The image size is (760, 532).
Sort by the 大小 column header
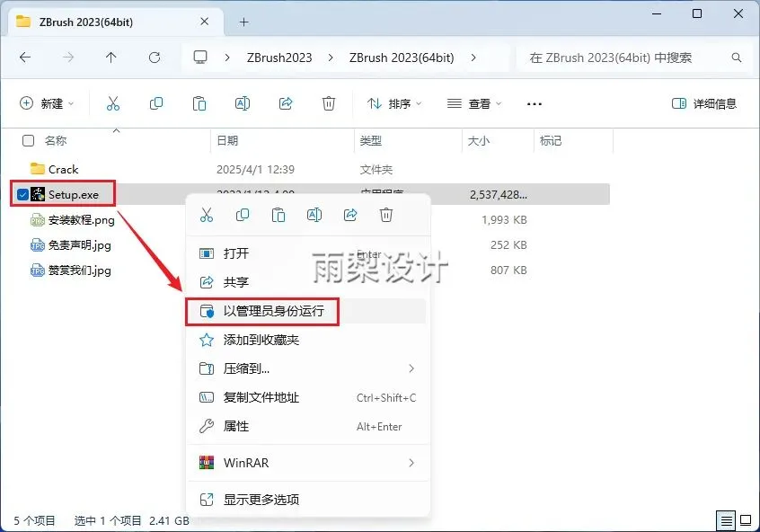pos(479,140)
